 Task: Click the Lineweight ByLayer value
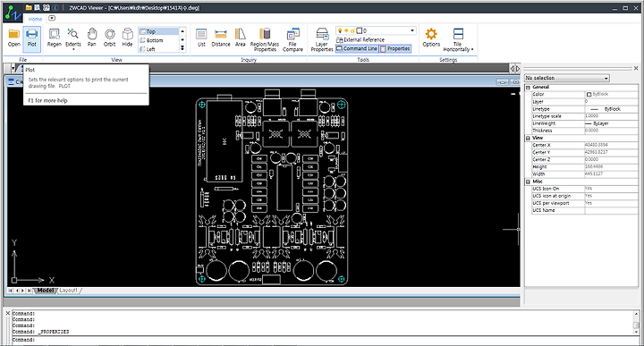(611, 123)
